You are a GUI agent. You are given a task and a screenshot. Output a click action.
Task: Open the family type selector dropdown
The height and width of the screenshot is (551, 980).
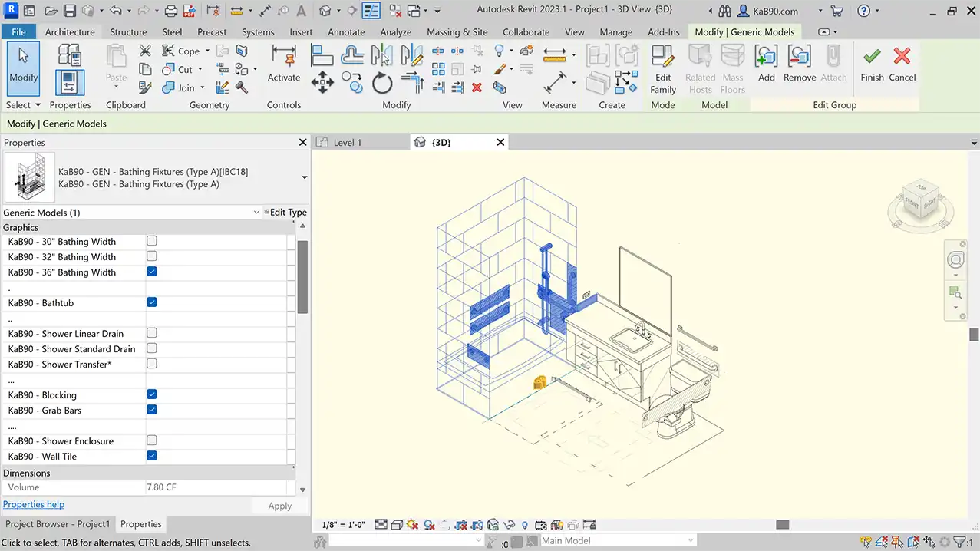pyautogui.click(x=304, y=178)
